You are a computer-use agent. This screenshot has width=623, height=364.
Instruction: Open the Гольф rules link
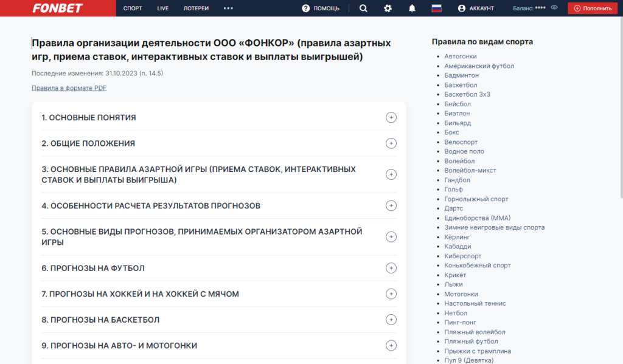[453, 190]
